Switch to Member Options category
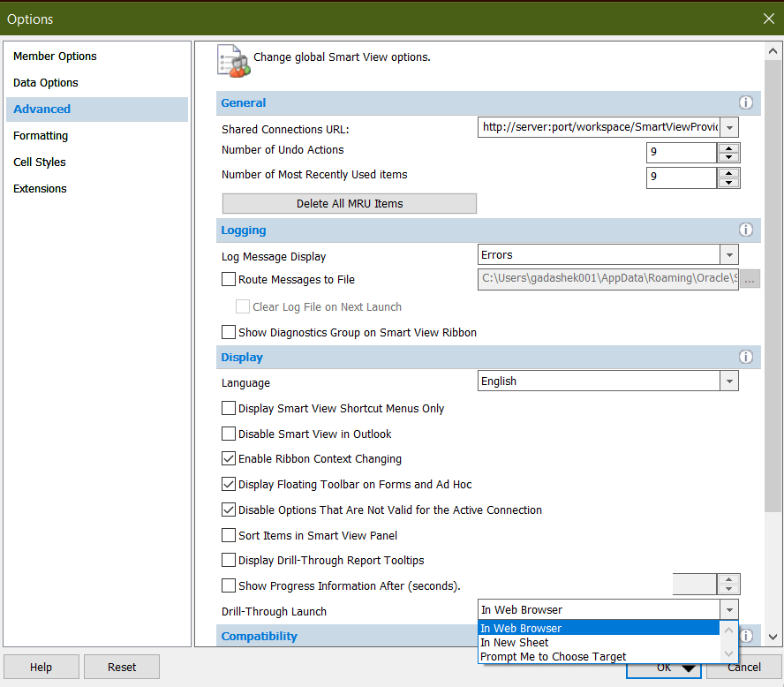 click(55, 57)
